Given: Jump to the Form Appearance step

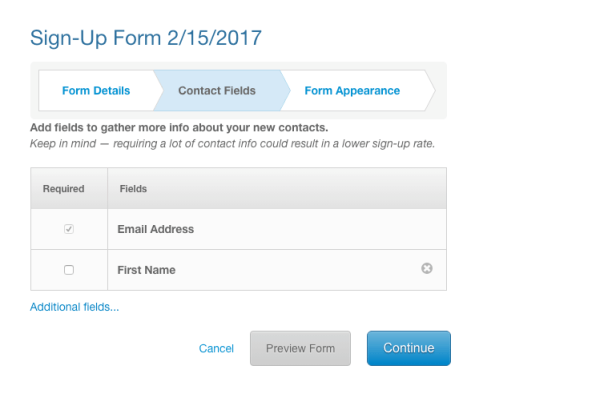Looking at the screenshot, I should [351, 91].
